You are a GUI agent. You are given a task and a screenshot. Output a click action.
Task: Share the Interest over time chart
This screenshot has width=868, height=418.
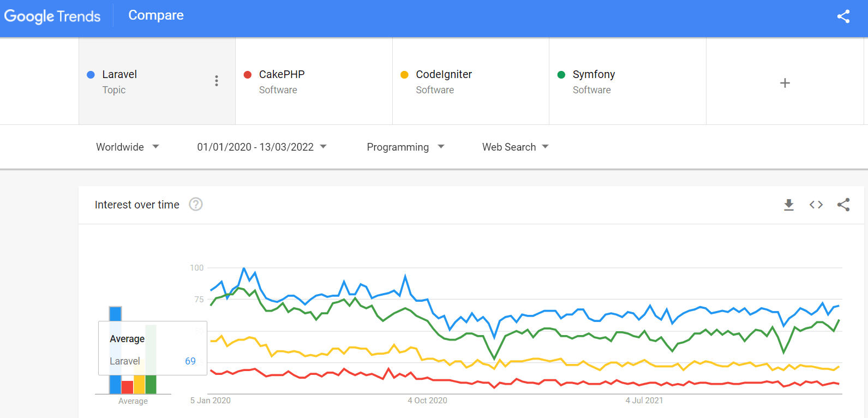(843, 205)
